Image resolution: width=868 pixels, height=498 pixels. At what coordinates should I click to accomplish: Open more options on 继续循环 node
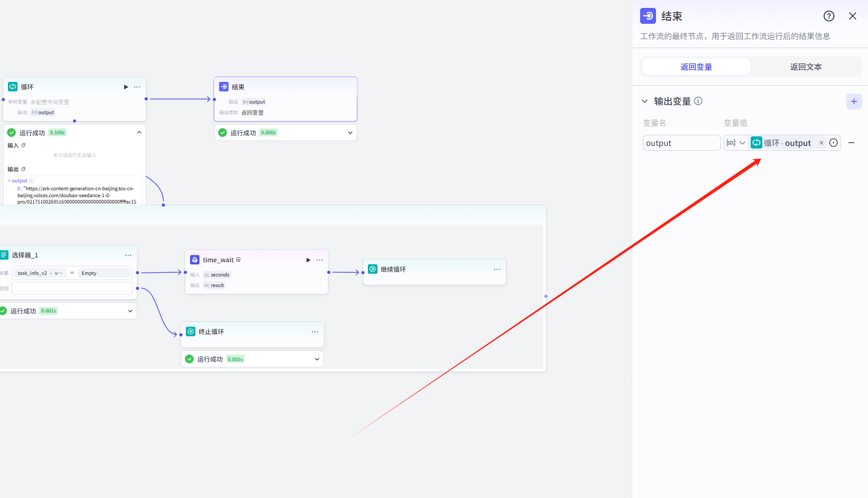pyautogui.click(x=497, y=270)
